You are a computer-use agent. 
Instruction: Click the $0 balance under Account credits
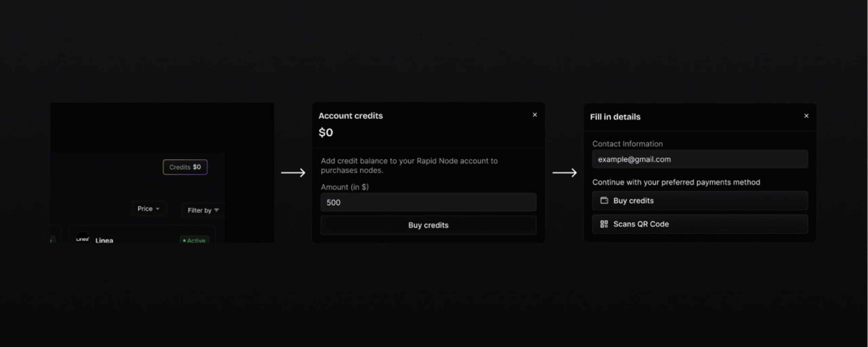click(326, 133)
